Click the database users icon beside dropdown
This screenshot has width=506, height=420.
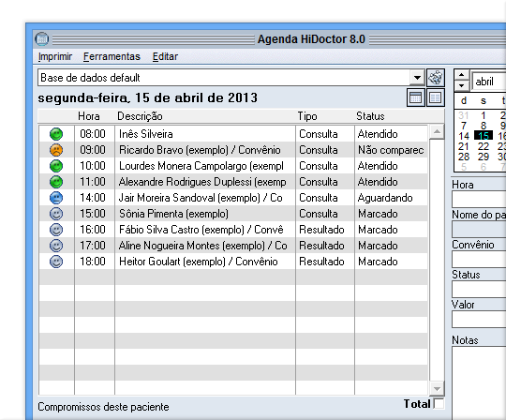click(x=436, y=78)
